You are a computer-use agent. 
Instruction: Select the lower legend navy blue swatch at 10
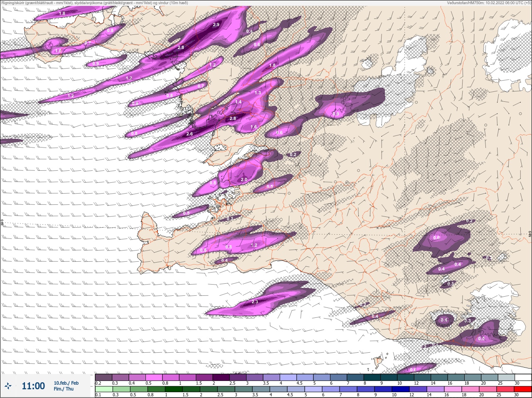(x=401, y=389)
